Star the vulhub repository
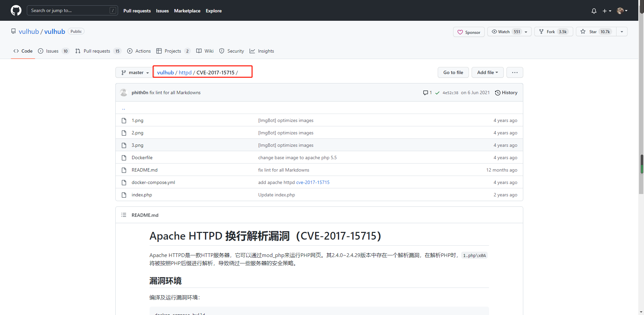This screenshot has width=644, height=315. click(x=596, y=32)
